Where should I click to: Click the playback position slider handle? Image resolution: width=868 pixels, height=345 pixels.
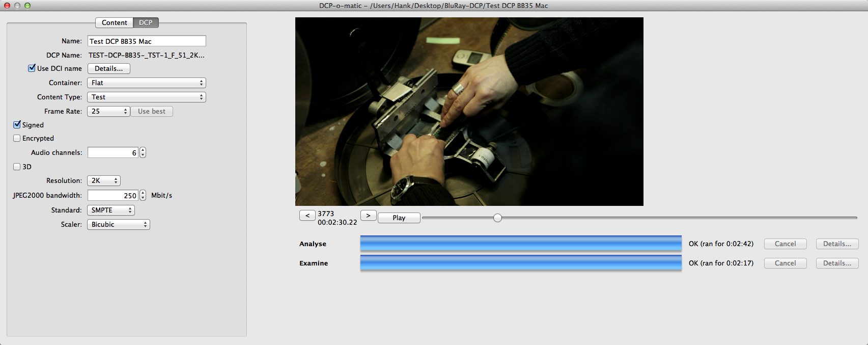coord(497,218)
